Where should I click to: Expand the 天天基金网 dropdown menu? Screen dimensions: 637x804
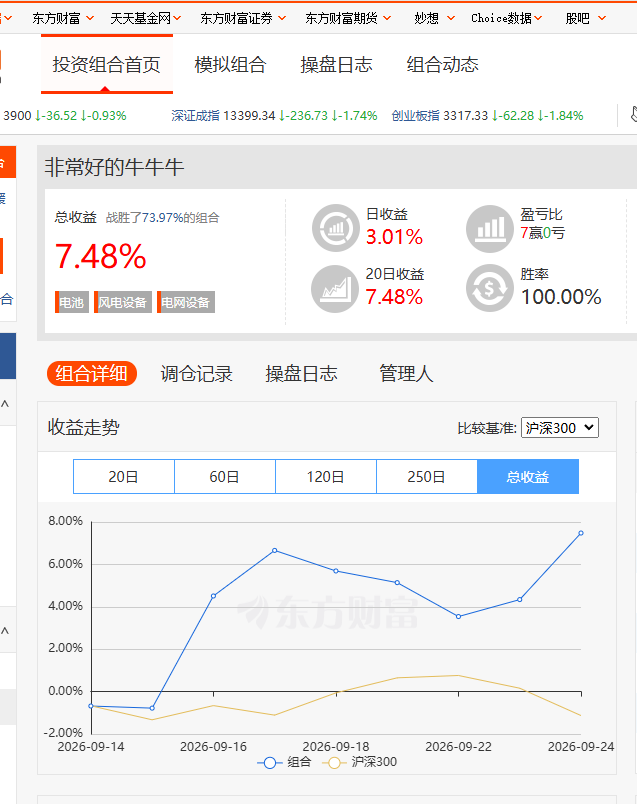pyautogui.click(x=146, y=18)
